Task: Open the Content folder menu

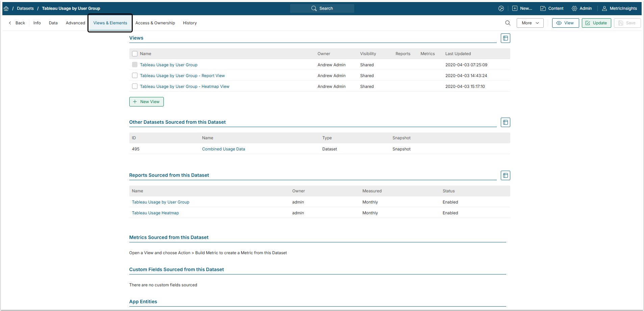Action: point(552,8)
